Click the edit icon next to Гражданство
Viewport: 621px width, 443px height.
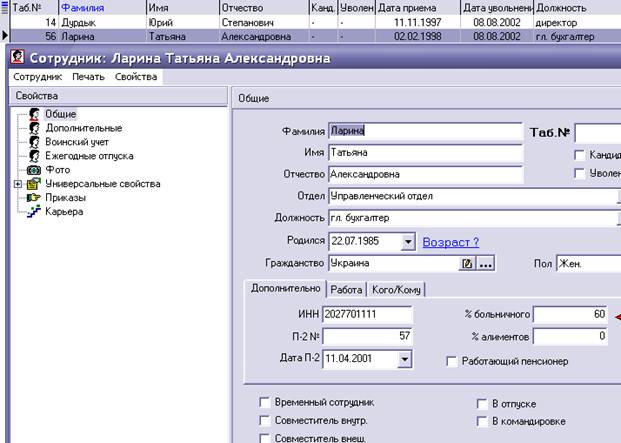[x=467, y=264]
